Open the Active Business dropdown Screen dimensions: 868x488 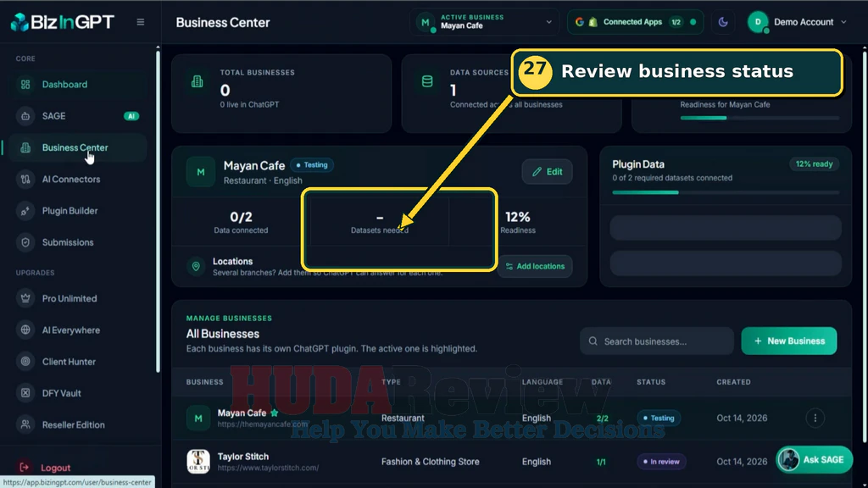(x=484, y=22)
